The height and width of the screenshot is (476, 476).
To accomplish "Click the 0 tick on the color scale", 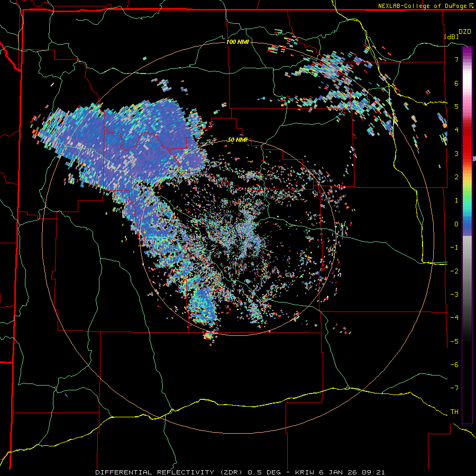I will (456, 224).
